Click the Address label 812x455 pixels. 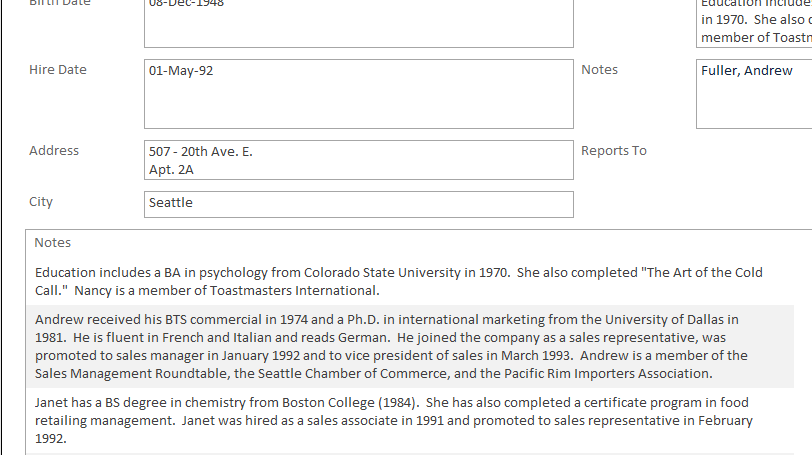pos(54,151)
